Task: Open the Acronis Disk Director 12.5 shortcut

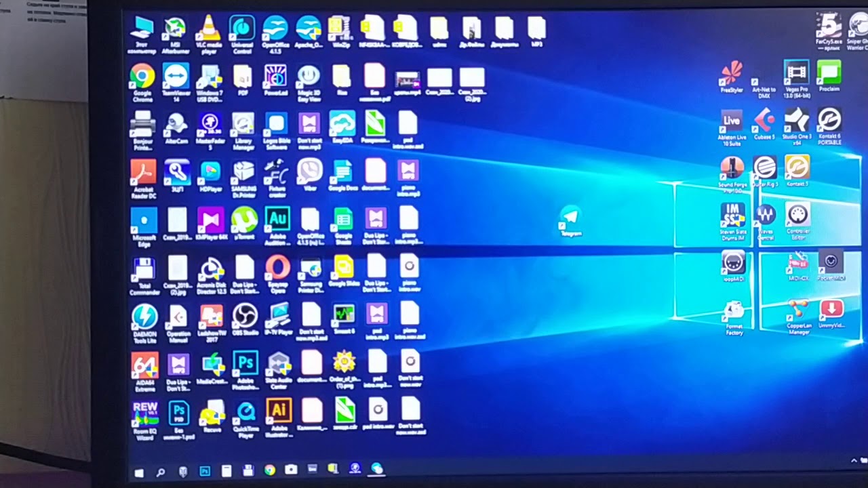Action: [x=211, y=276]
